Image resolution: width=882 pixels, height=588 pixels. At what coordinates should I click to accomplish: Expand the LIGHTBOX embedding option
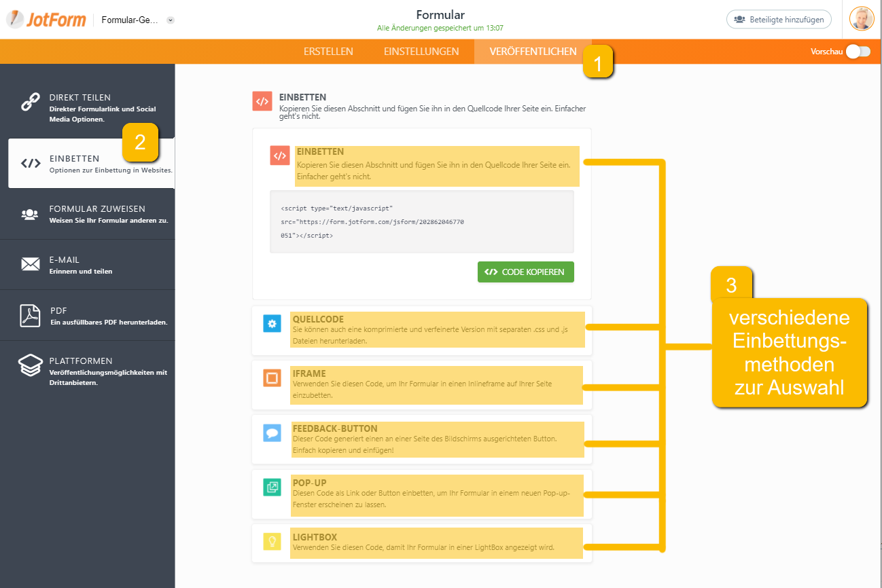pos(422,543)
